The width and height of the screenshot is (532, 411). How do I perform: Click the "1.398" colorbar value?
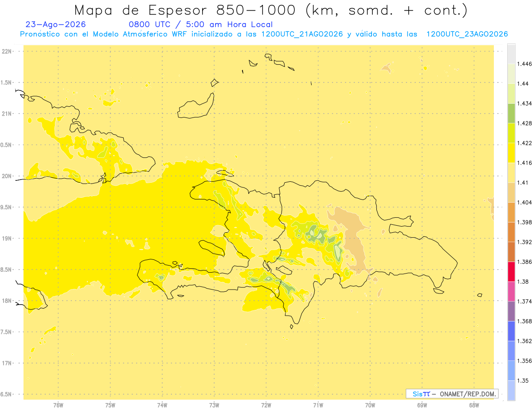pyautogui.click(x=524, y=222)
